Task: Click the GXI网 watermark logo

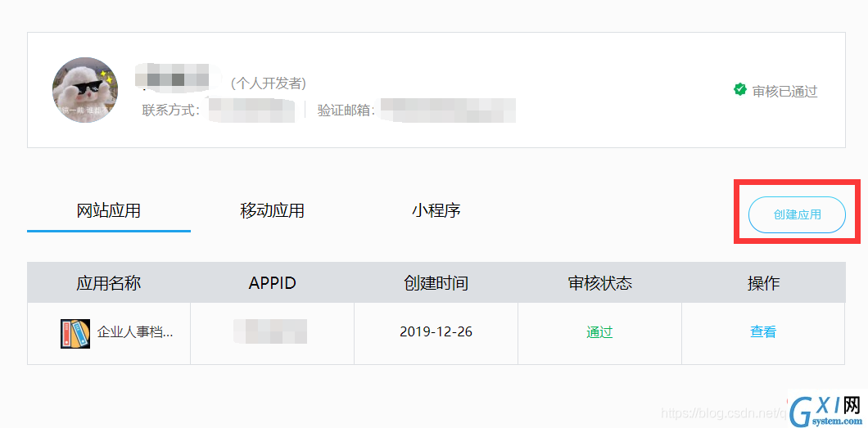Action: click(826, 410)
